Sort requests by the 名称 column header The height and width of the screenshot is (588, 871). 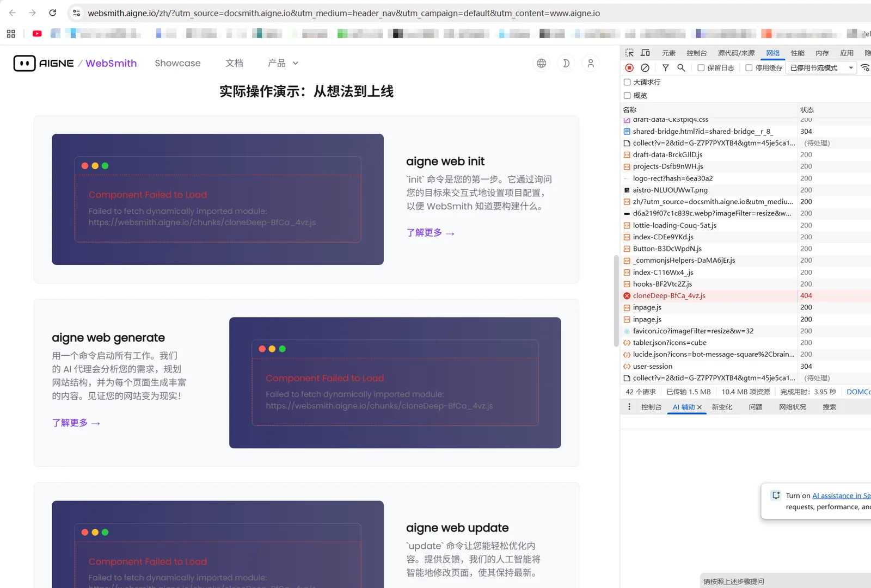pos(709,110)
